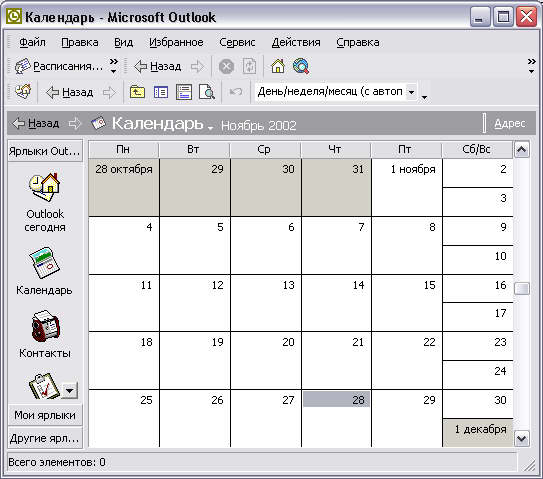This screenshot has width=543, height=479.
Task: Open the Файл menu
Action: 32,42
